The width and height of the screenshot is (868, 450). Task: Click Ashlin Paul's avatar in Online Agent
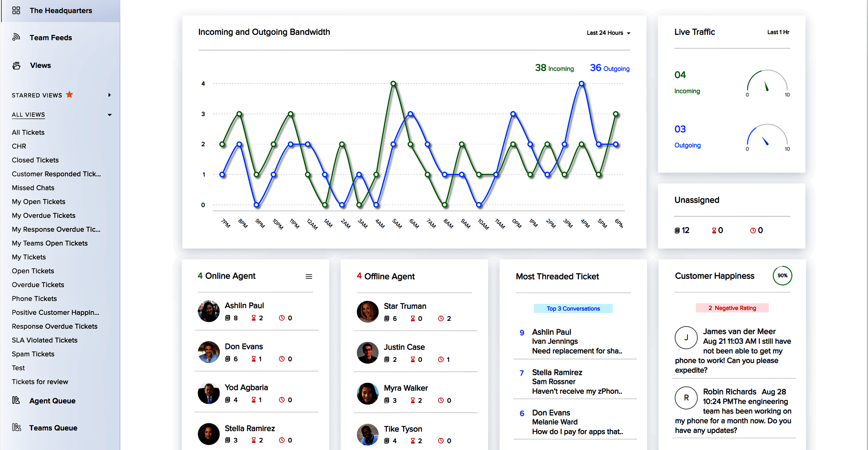[209, 311]
